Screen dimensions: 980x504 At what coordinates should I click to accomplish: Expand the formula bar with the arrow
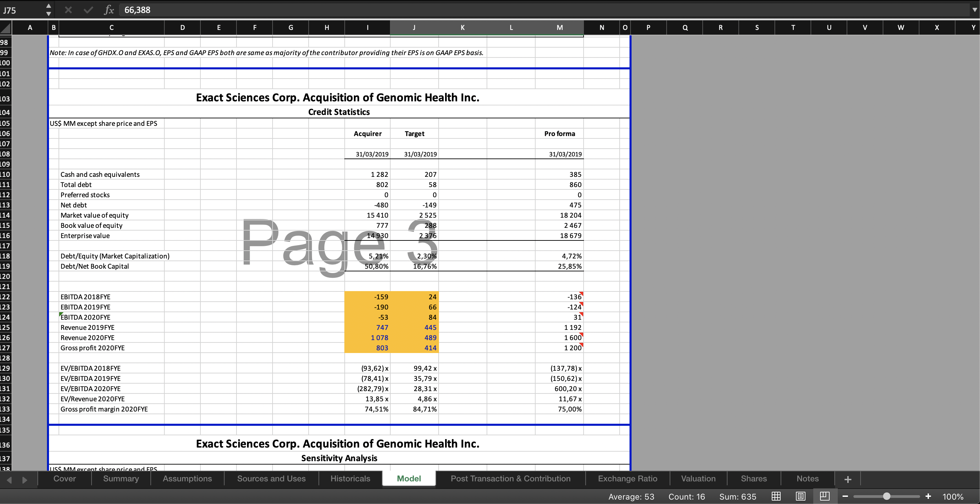(974, 10)
